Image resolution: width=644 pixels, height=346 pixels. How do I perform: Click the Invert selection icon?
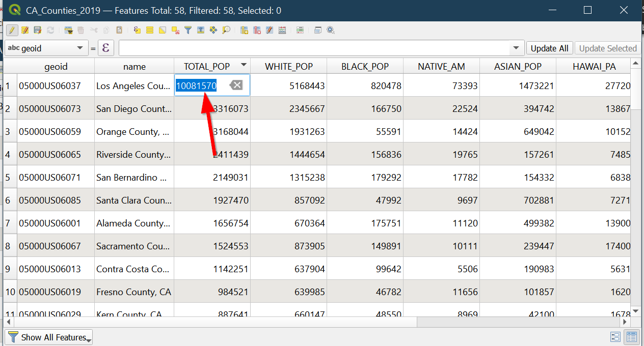click(163, 31)
